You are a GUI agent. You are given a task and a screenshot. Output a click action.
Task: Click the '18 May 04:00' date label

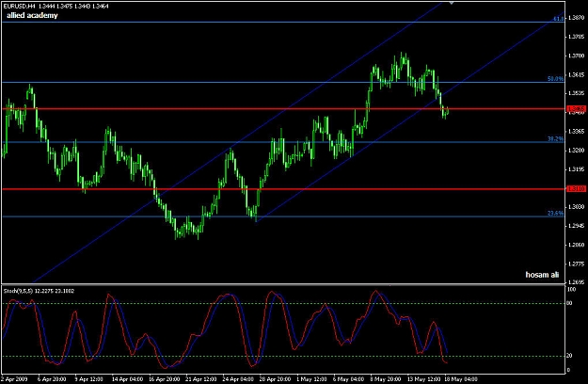[x=461, y=379]
